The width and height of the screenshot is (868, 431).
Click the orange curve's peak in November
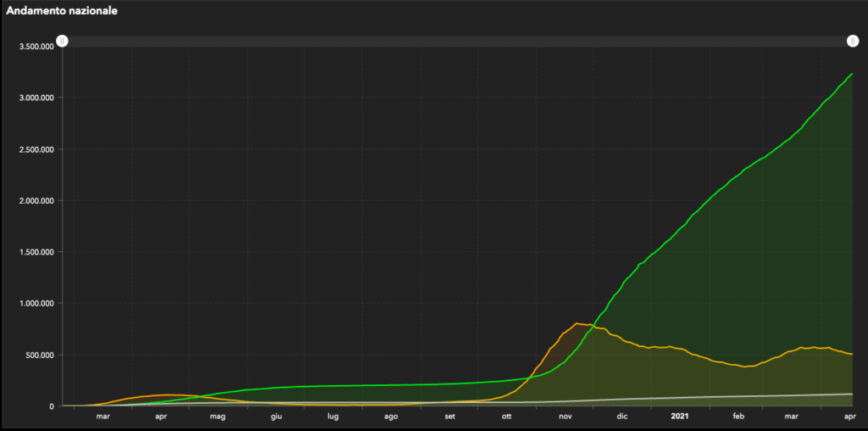point(577,323)
